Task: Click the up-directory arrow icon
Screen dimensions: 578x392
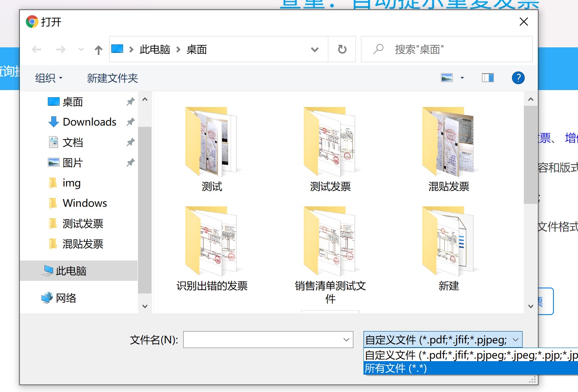Action: coord(99,50)
